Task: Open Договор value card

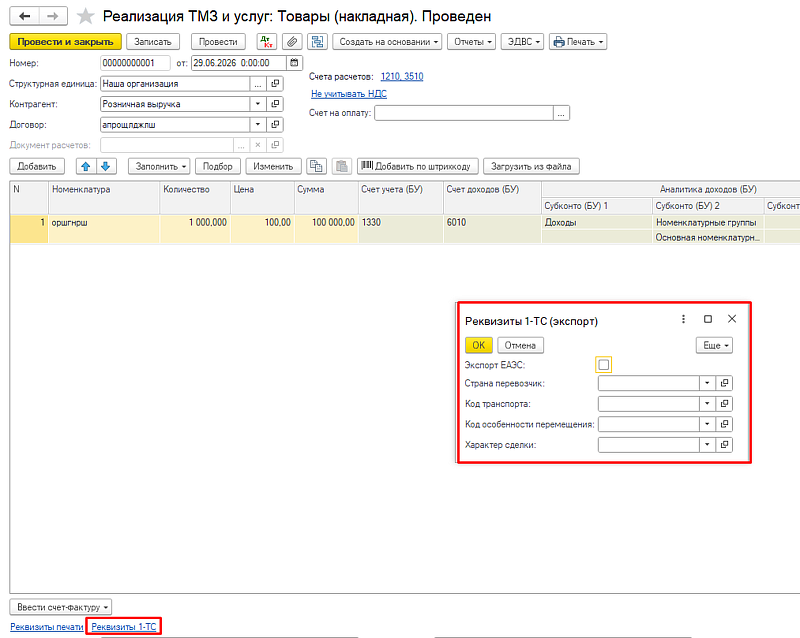Action: coord(275,125)
